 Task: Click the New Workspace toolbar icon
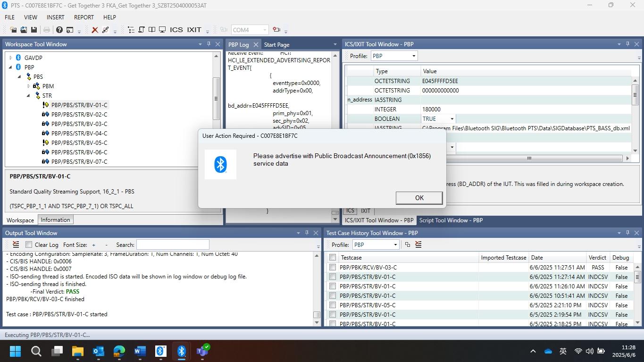[13, 30]
